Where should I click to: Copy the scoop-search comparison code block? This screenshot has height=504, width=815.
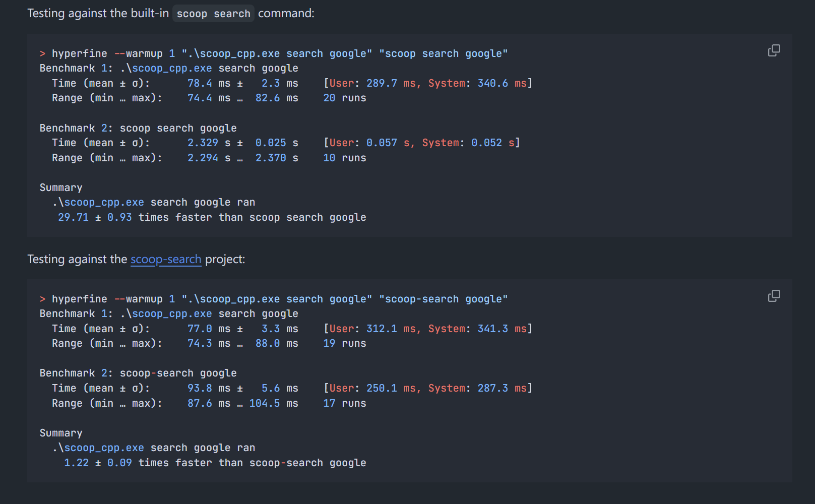coord(774,296)
